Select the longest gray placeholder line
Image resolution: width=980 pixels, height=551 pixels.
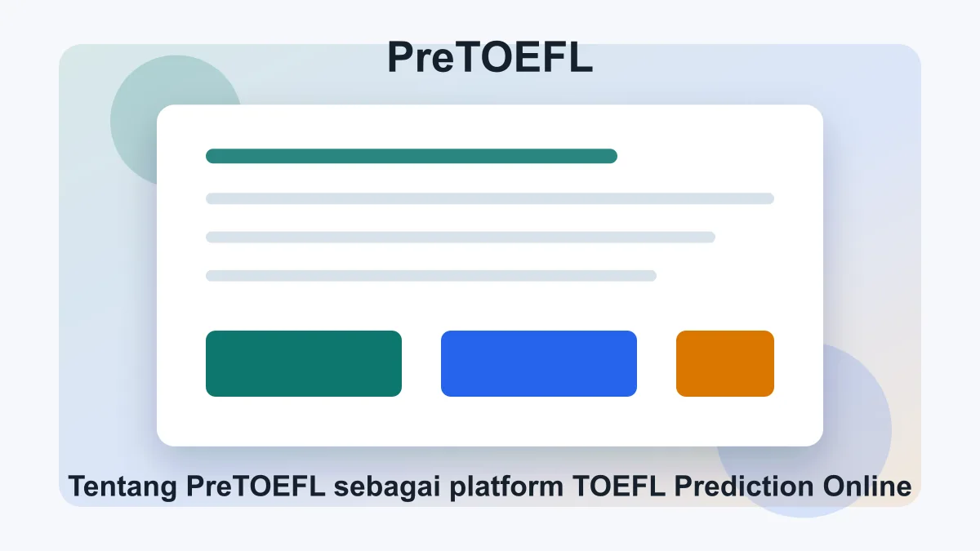(489, 198)
